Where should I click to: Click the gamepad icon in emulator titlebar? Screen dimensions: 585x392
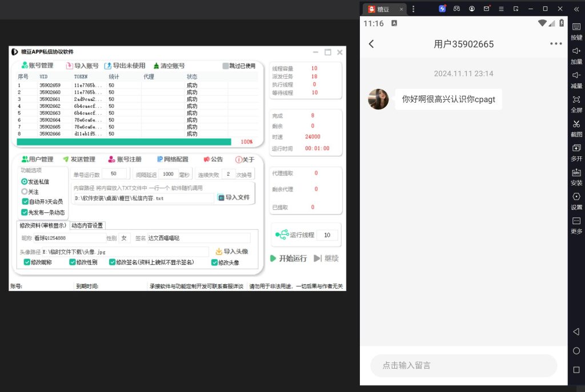click(457, 9)
